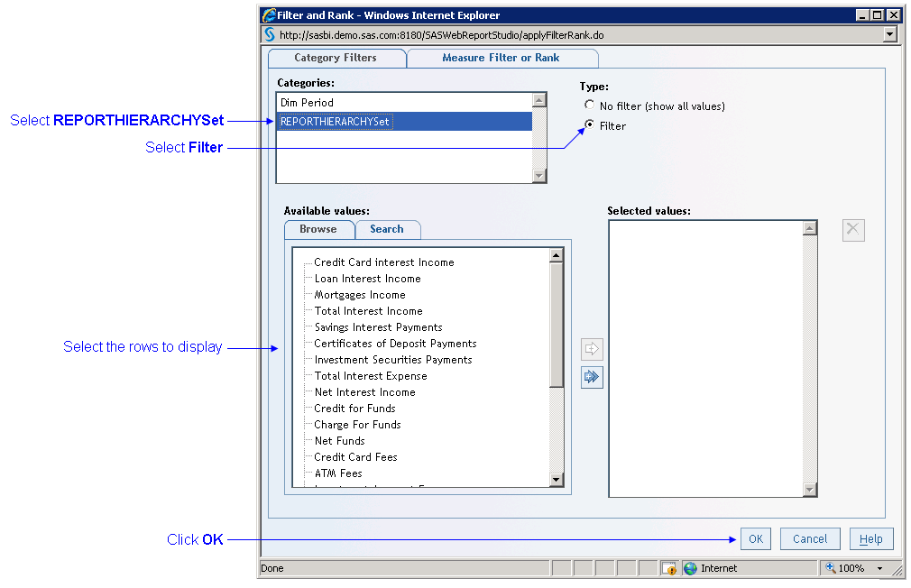
Task: Choose Credit Card Fees from the values list
Action: pyautogui.click(x=355, y=457)
